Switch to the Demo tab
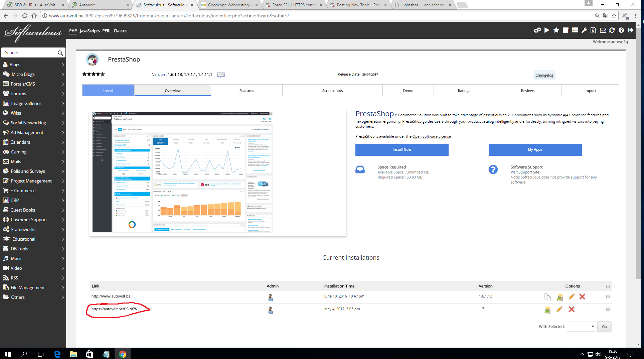 [x=408, y=91]
